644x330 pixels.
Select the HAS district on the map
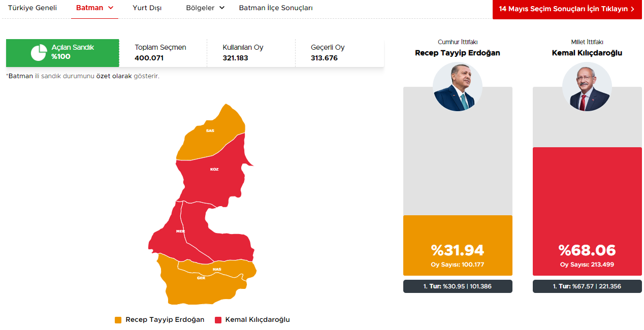coord(217,269)
